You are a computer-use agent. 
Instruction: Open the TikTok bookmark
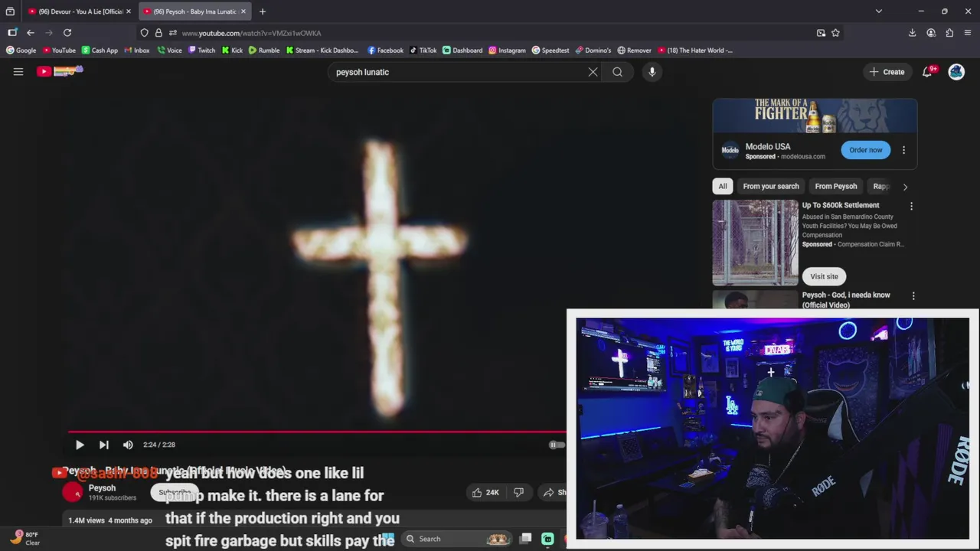(x=423, y=51)
